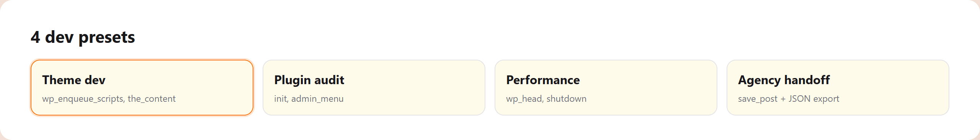Activate the Performance preset card

(606, 88)
